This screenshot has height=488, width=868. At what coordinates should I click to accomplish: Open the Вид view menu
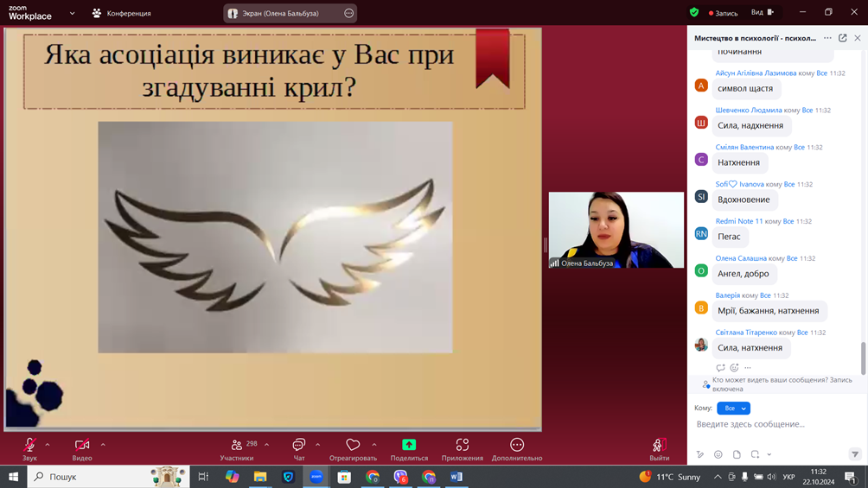point(763,12)
